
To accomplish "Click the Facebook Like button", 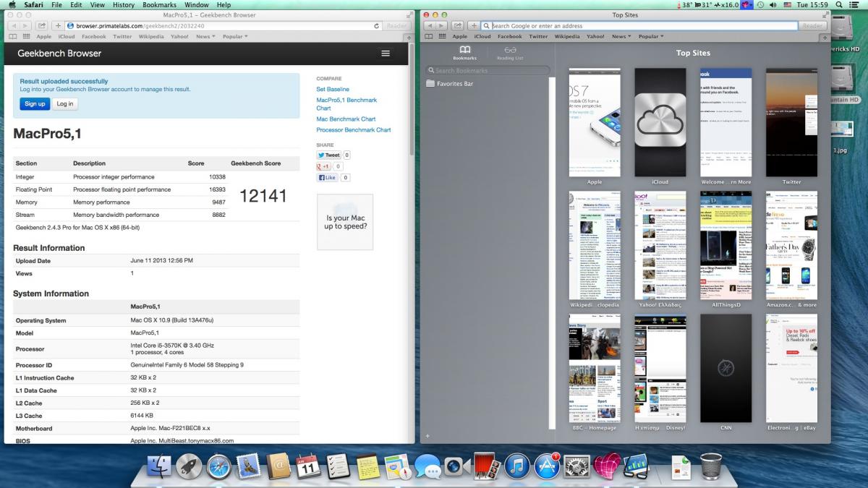I will 328,177.
